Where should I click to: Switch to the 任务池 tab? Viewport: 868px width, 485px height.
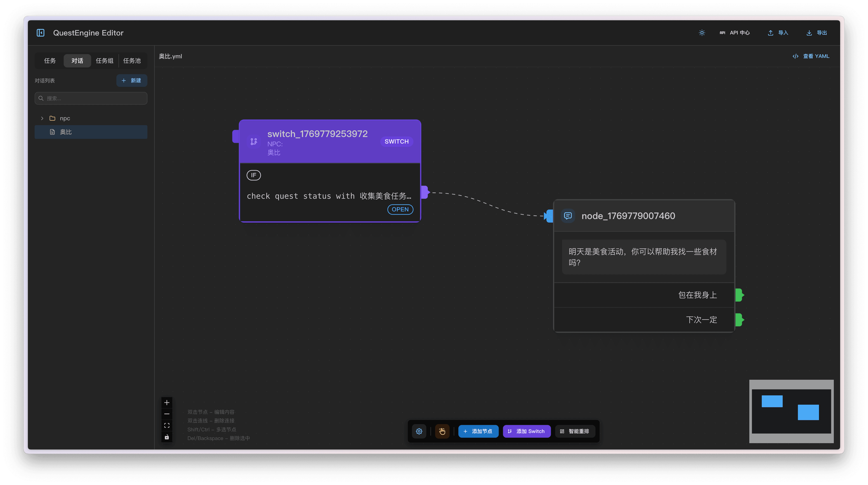tap(132, 61)
